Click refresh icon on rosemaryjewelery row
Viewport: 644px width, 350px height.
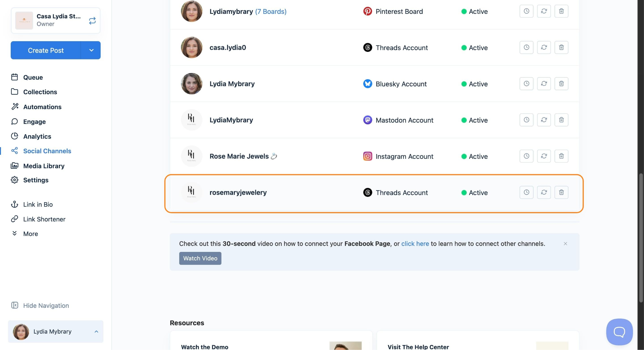[544, 192]
